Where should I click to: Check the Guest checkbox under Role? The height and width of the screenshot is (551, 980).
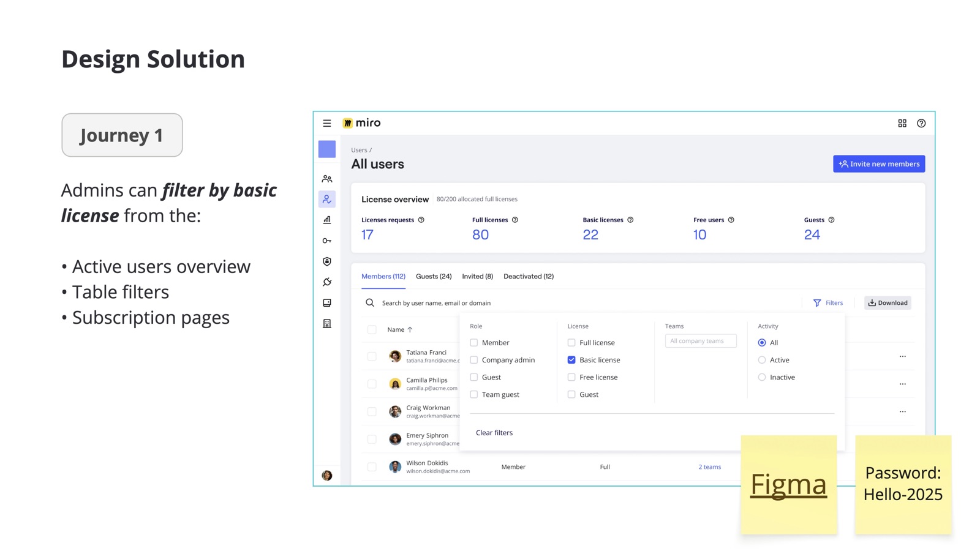click(x=474, y=377)
